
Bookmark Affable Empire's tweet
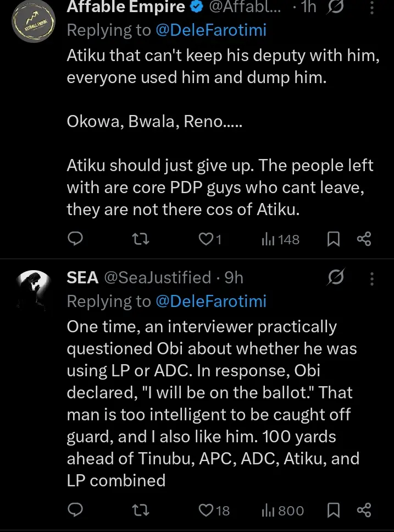coord(334,239)
